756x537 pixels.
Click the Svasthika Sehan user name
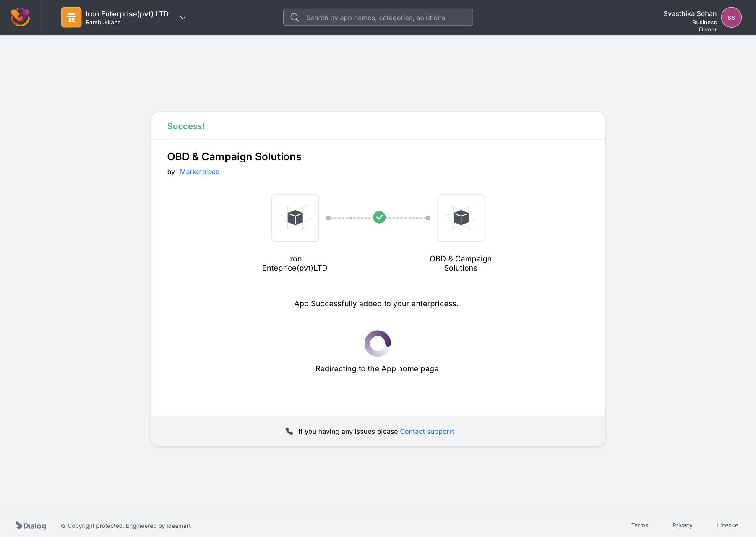tap(690, 14)
